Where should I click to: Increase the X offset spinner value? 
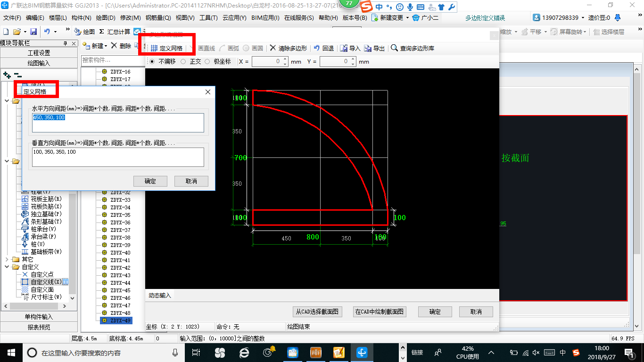coord(286,59)
